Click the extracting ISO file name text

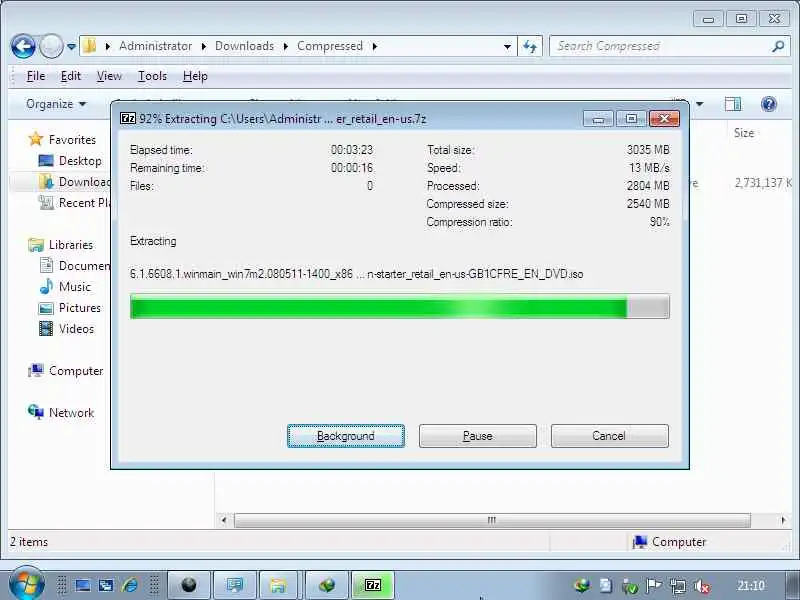pyautogui.click(x=356, y=274)
